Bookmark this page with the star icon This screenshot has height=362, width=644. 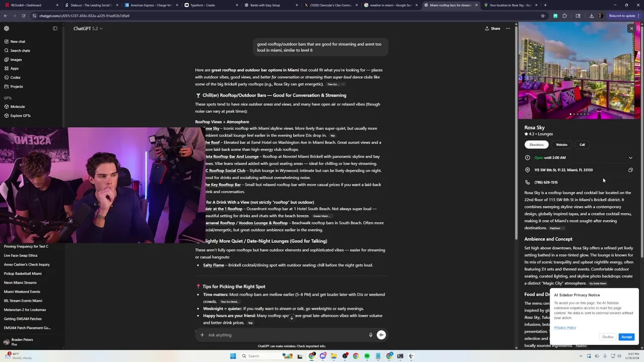pyautogui.click(x=543, y=16)
